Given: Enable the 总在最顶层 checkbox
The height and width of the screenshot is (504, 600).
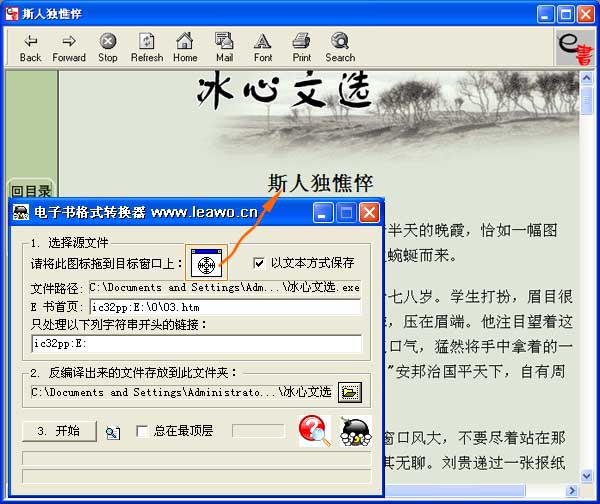Looking at the screenshot, I should 142,431.
